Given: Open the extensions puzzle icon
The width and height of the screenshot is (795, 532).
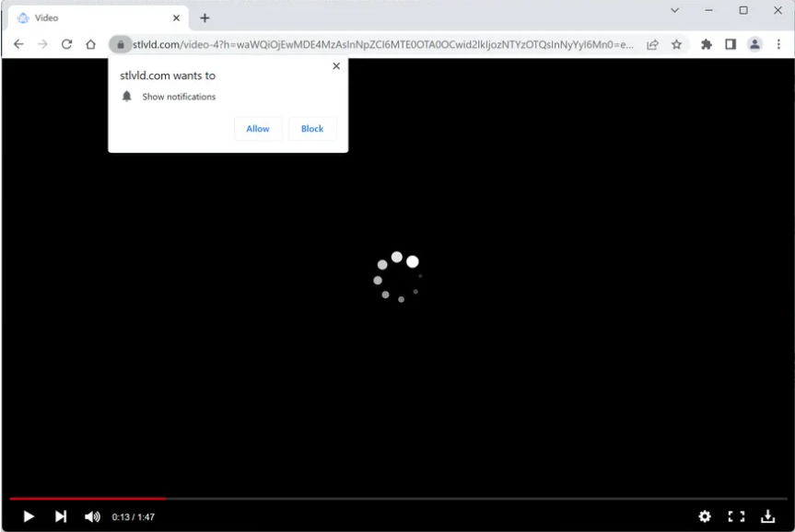Looking at the screenshot, I should 707,44.
